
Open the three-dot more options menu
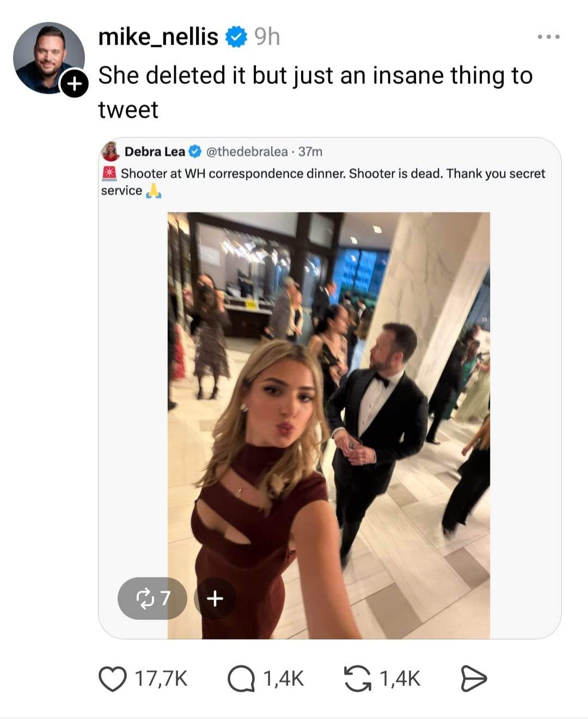click(548, 37)
